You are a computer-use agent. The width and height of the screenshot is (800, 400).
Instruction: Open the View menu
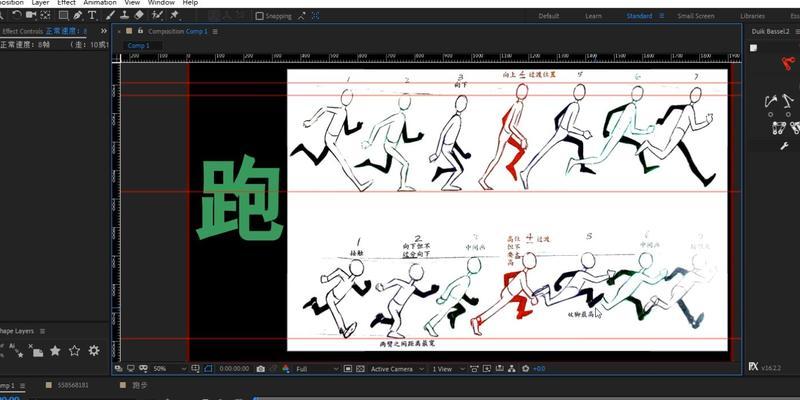point(132,3)
